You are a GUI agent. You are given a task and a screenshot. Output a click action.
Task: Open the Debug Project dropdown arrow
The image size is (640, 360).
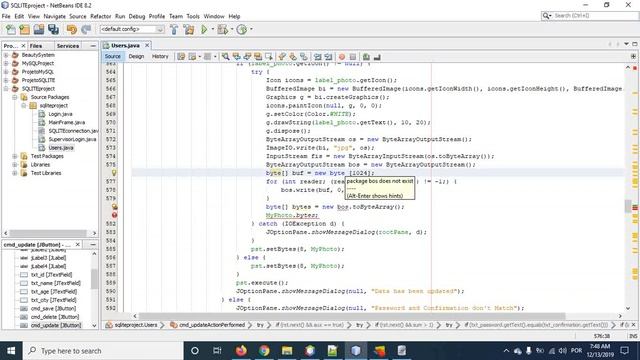pyautogui.click(x=232, y=29)
